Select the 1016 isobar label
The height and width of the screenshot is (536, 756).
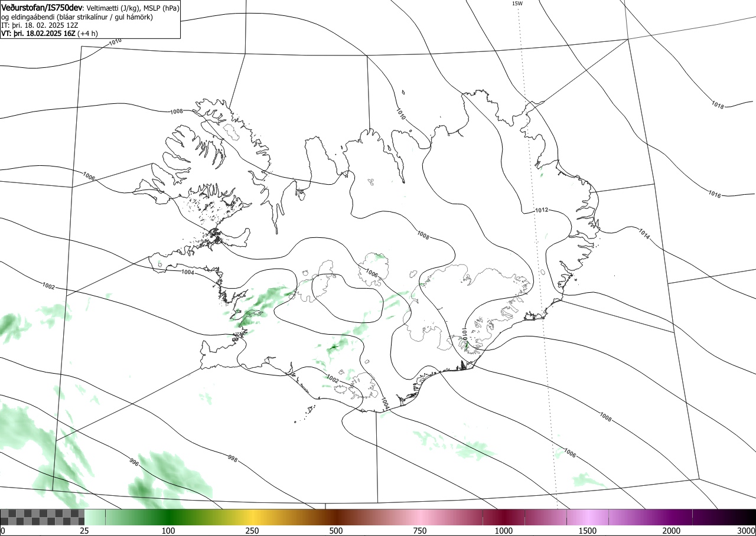tap(715, 194)
